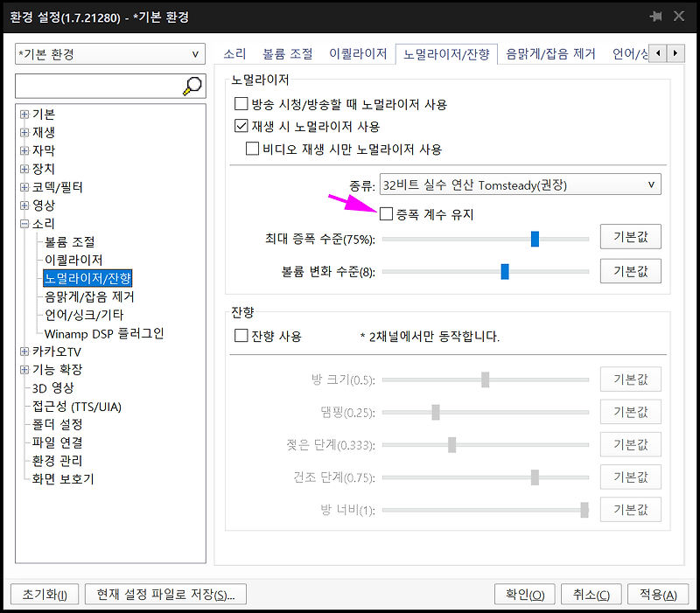Select 볼륨 조절 in the tree
This screenshot has height=613, width=700.
pos(70,242)
